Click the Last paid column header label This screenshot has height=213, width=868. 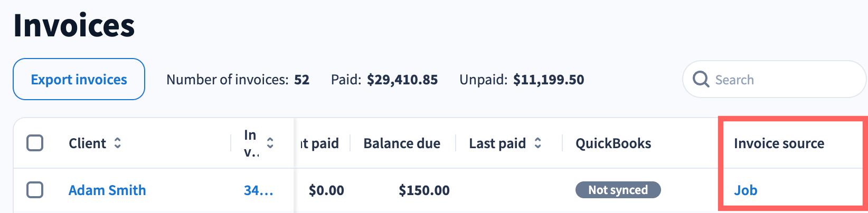pos(497,143)
